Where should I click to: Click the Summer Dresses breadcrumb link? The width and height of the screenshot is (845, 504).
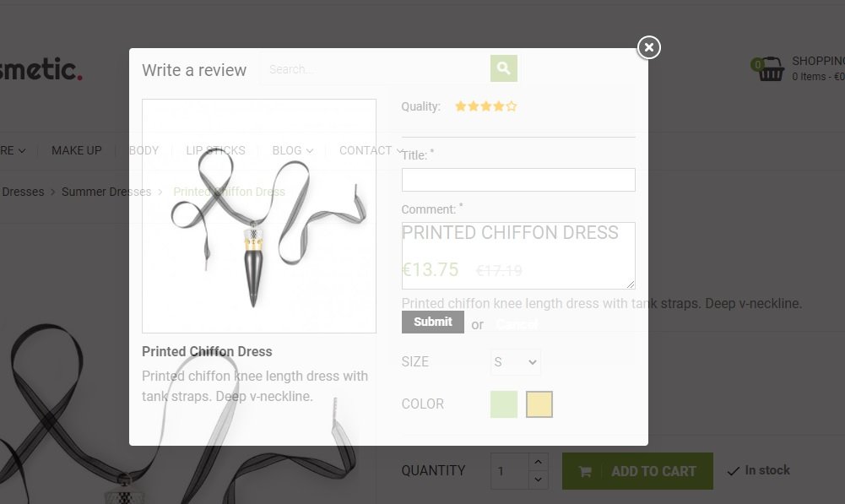point(106,192)
